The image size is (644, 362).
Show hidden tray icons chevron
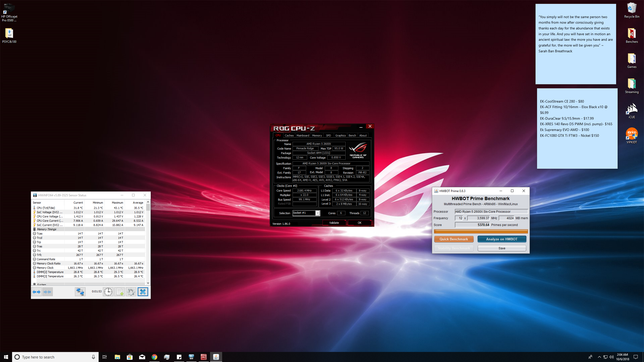point(599,357)
